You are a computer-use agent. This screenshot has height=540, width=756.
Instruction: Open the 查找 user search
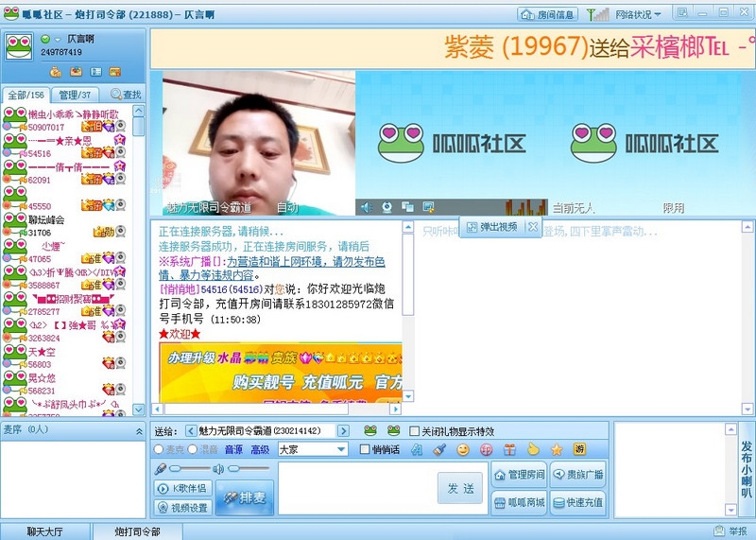point(126,95)
